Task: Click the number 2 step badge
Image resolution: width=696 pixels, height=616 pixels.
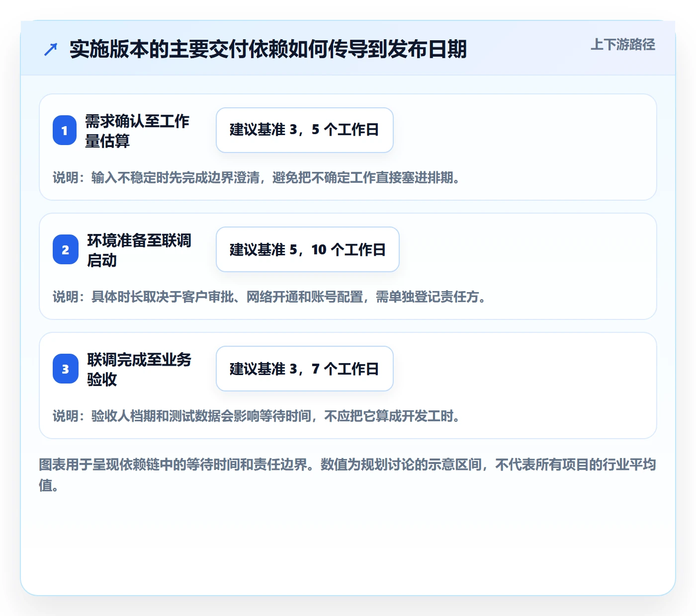Action: [65, 249]
